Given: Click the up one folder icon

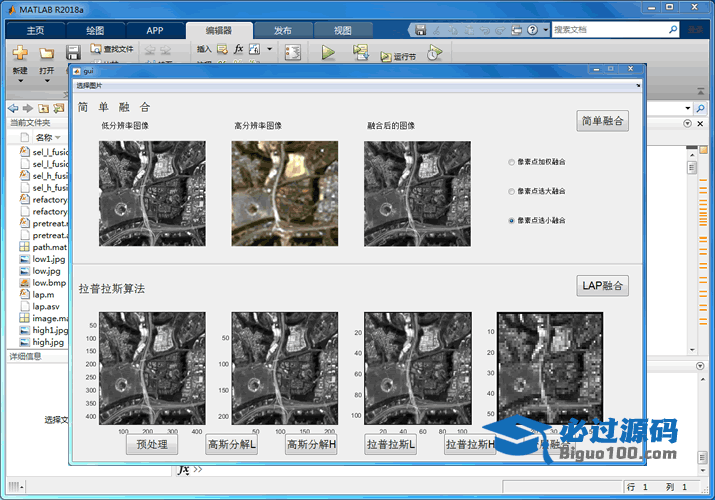Looking at the screenshot, I should pos(43,108).
